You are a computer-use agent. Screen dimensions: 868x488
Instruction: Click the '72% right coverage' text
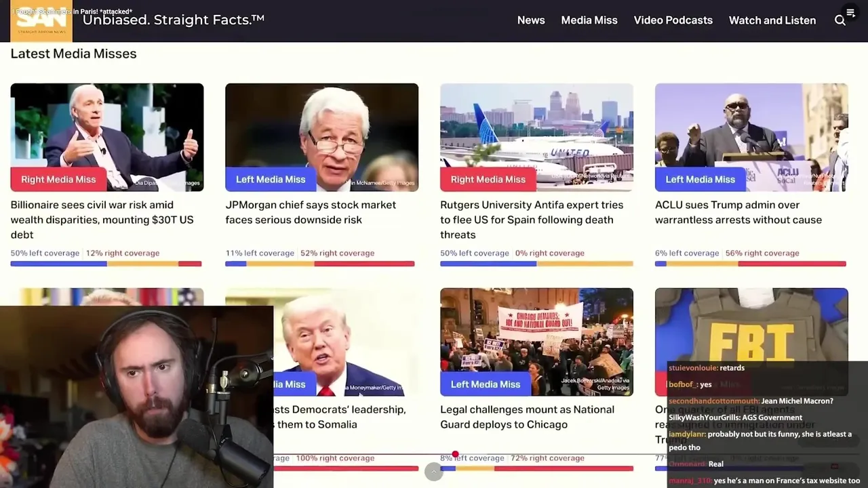[x=547, y=458]
